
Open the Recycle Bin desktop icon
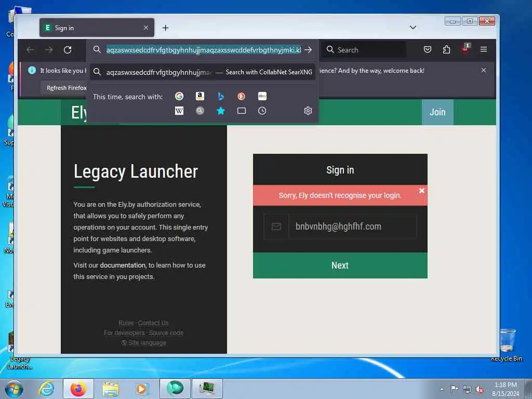click(x=507, y=344)
